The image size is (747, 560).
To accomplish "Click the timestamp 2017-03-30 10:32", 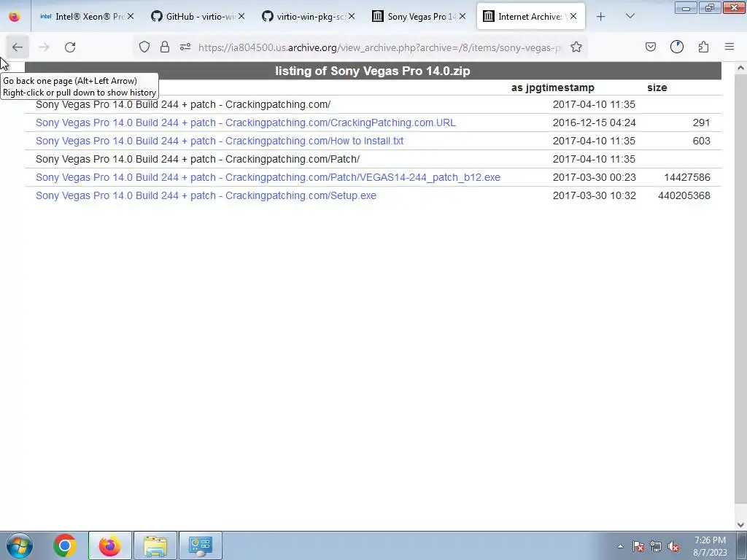I will point(594,195).
